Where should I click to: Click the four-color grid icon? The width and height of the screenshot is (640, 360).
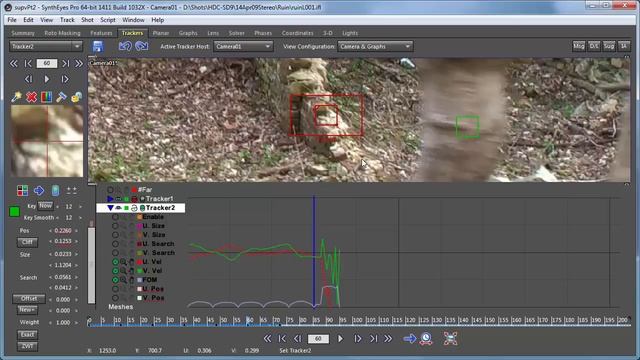[x=22, y=190]
